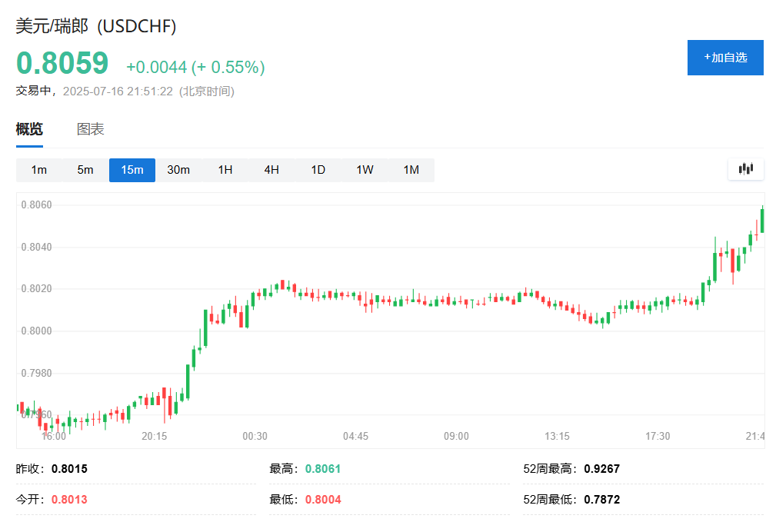Click the 0.8000 price axis label
This screenshot has width=776, height=532.
(36, 331)
